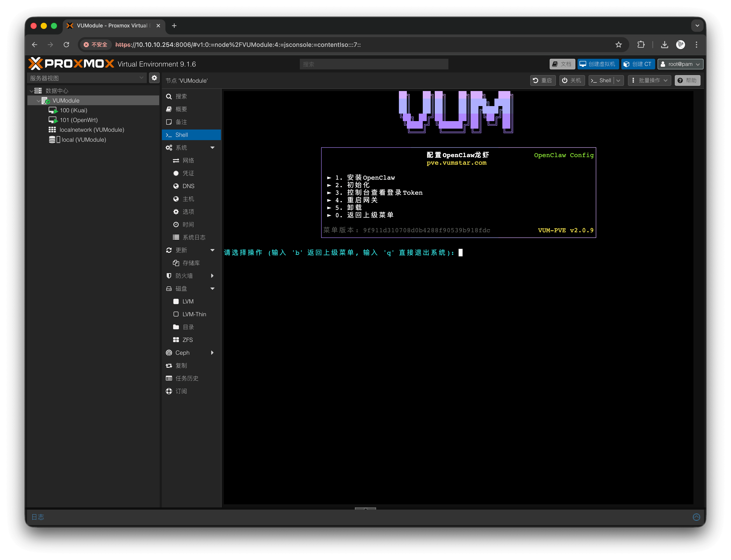Click the 重启 reboot button
731x560 pixels.
point(543,80)
